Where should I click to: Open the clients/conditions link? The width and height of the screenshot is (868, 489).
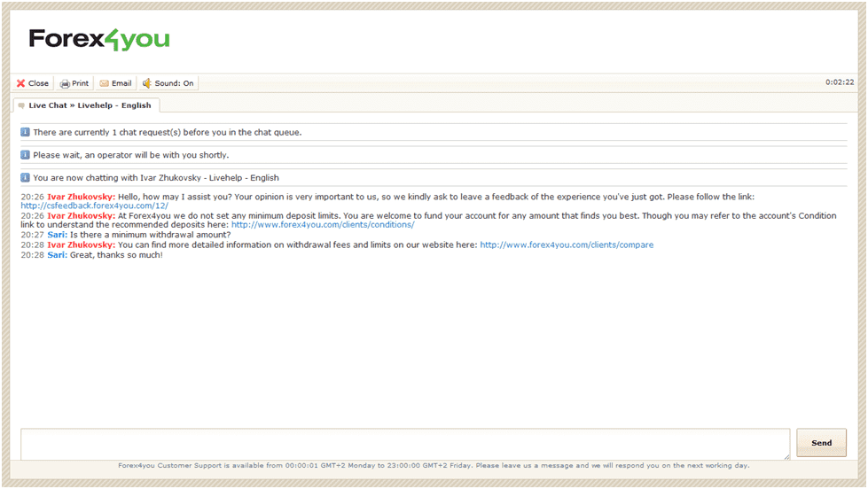click(323, 225)
